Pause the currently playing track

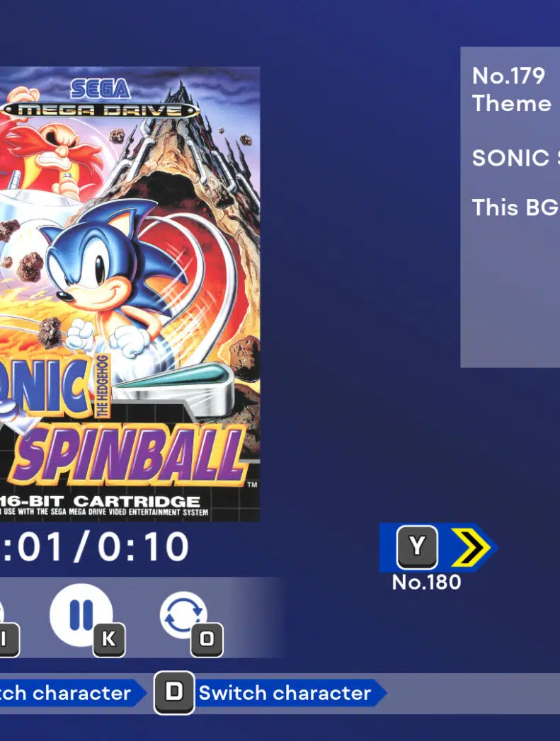click(x=81, y=614)
